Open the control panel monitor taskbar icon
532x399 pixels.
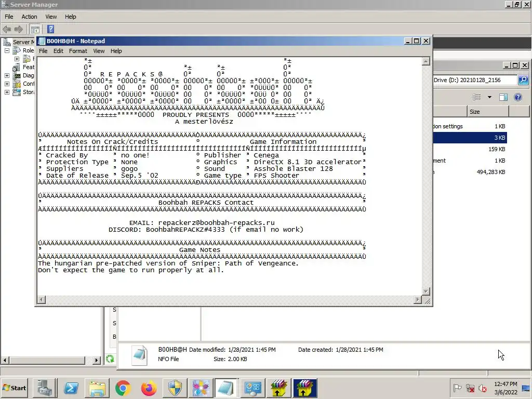(x=253, y=388)
